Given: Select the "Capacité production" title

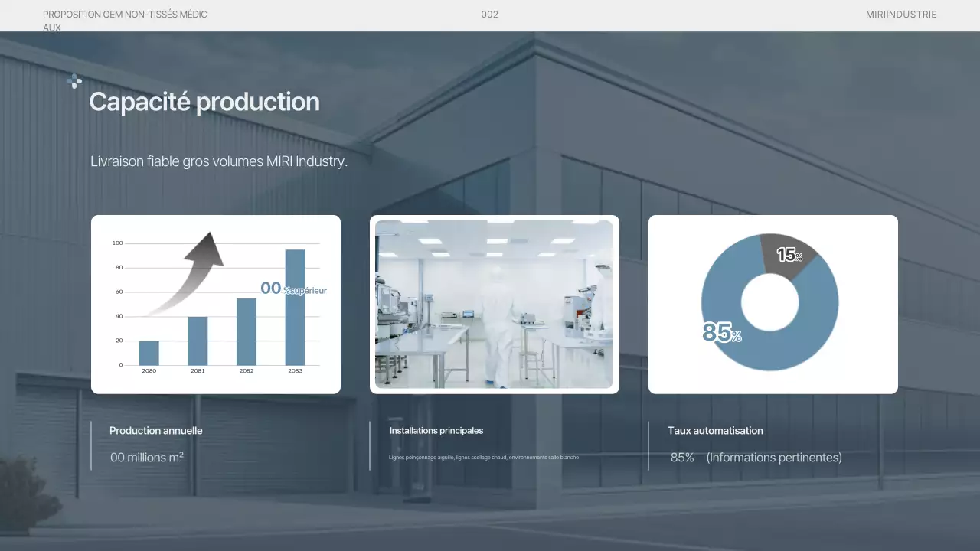Looking at the screenshot, I should point(204,102).
